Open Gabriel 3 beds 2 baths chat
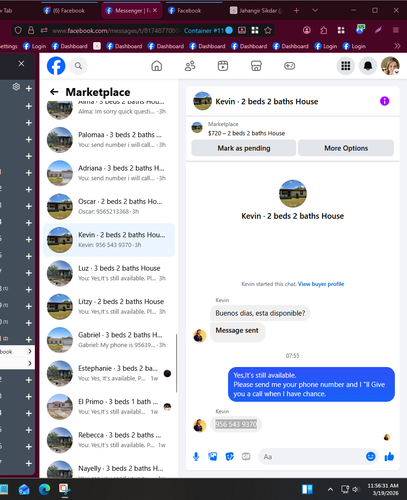 (x=109, y=340)
